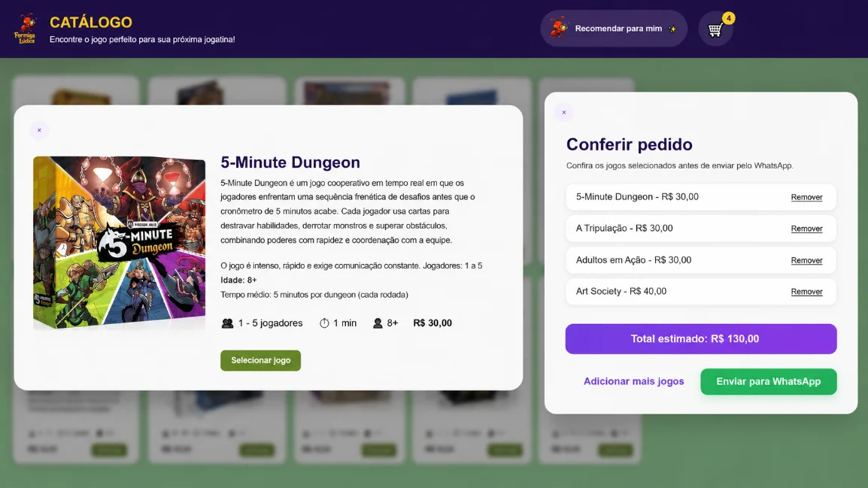Remove Adultos em Ação from the order

[x=806, y=260]
